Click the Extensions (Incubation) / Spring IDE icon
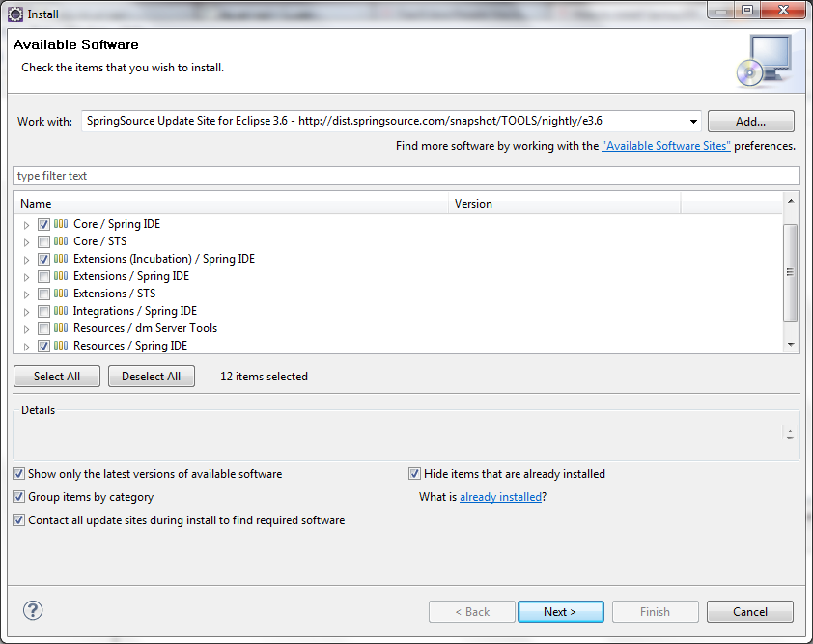The width and height of the screenshot is (813, 644). [x=59, y=258]
